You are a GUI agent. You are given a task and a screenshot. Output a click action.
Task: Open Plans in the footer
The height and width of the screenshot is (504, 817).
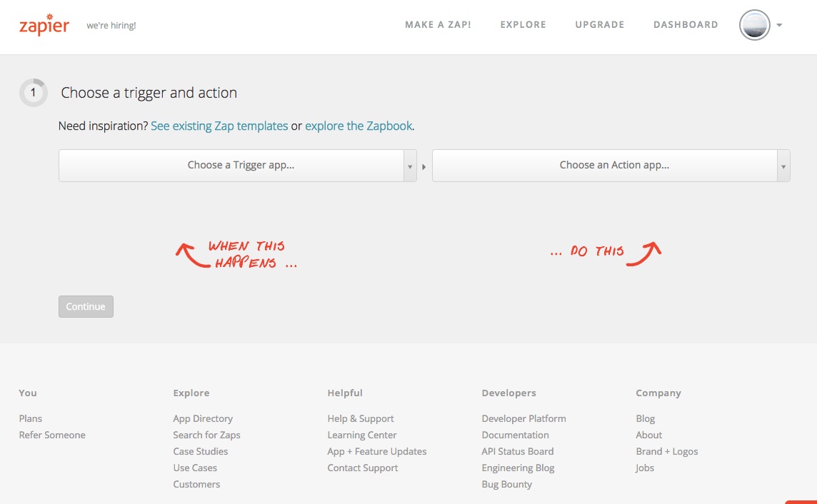click(30, 418)
